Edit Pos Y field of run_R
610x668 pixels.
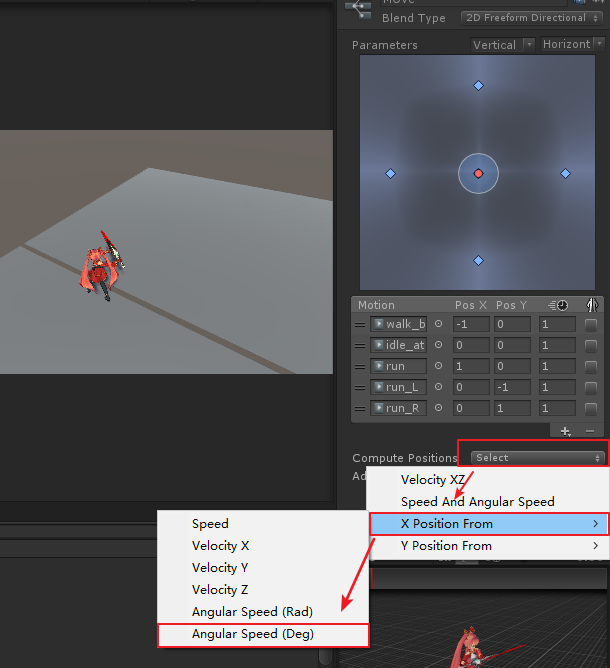[512, 408]
